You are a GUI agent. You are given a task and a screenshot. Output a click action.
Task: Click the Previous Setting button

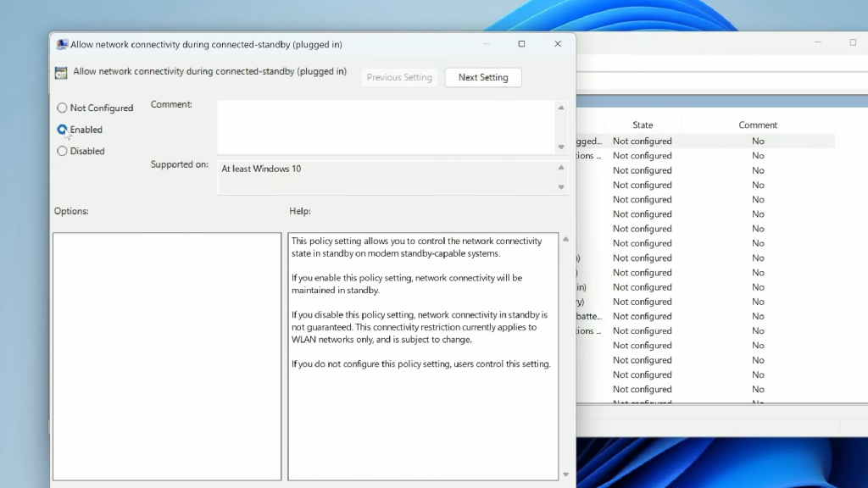399,77
